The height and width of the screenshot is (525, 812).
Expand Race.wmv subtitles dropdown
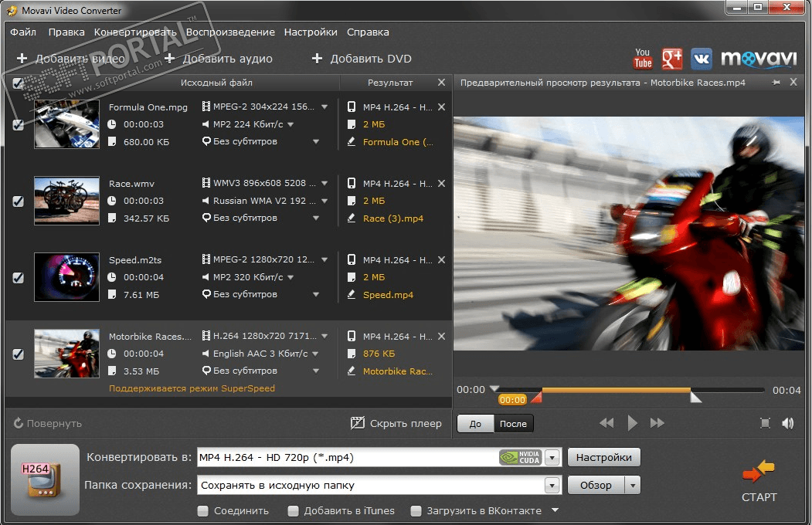pyautogui.click(x=316, y=218)
